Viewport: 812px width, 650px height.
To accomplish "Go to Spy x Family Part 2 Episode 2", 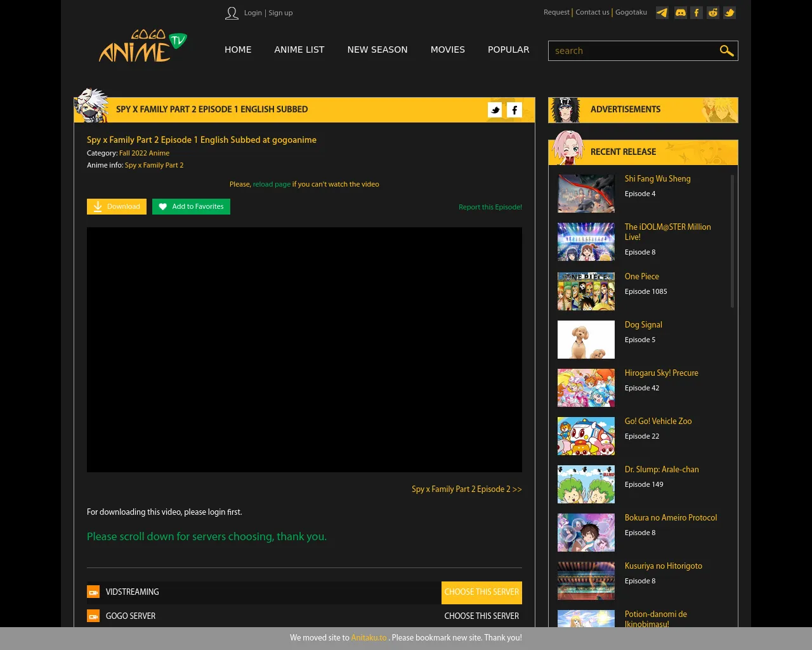I will coord(467,489).
